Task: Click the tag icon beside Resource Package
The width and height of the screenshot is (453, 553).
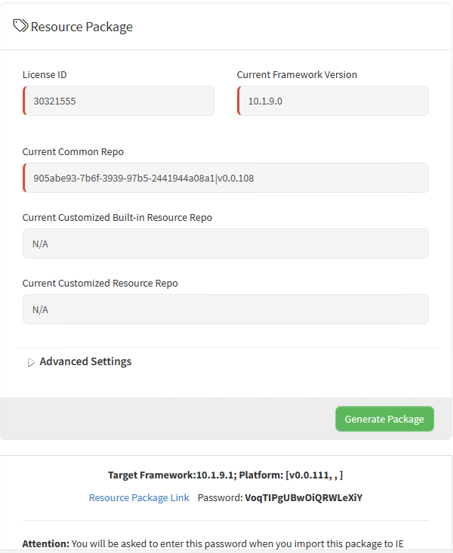Action: (20, 26)
